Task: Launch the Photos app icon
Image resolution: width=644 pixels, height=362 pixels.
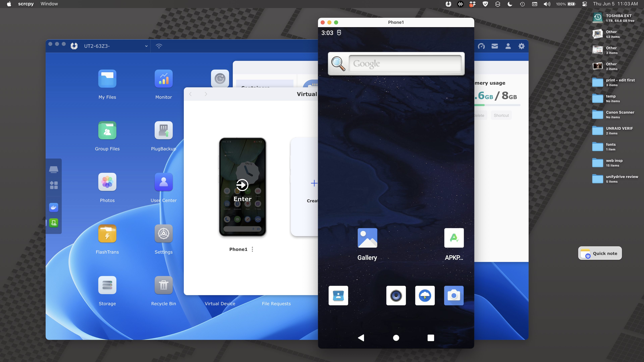Action: 107,182
